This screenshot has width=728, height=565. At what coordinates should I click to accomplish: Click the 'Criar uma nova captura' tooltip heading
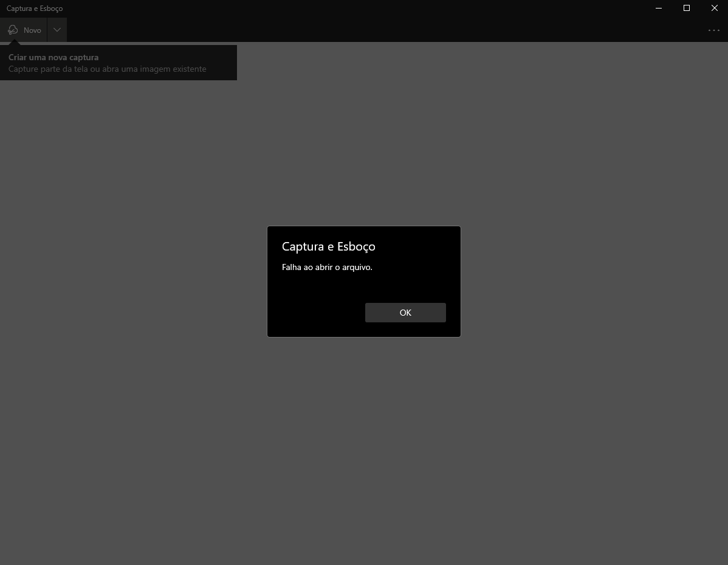tap(53, 57)
